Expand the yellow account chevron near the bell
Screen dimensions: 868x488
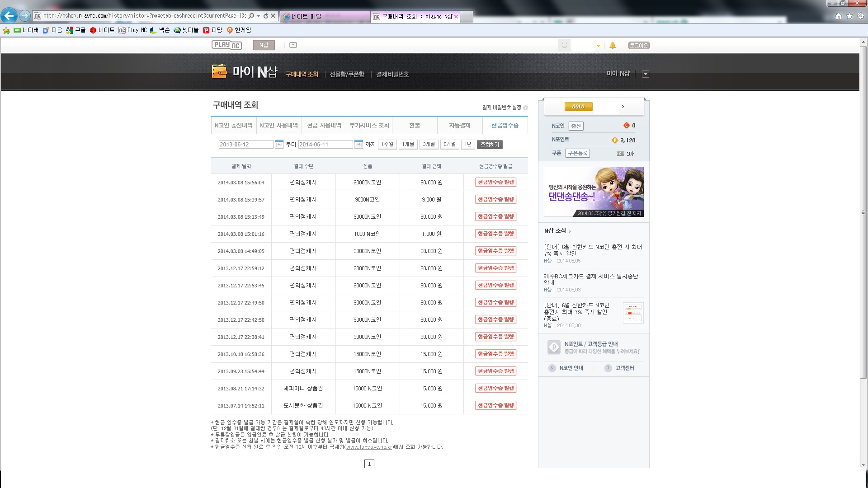(x=598, y=46)
